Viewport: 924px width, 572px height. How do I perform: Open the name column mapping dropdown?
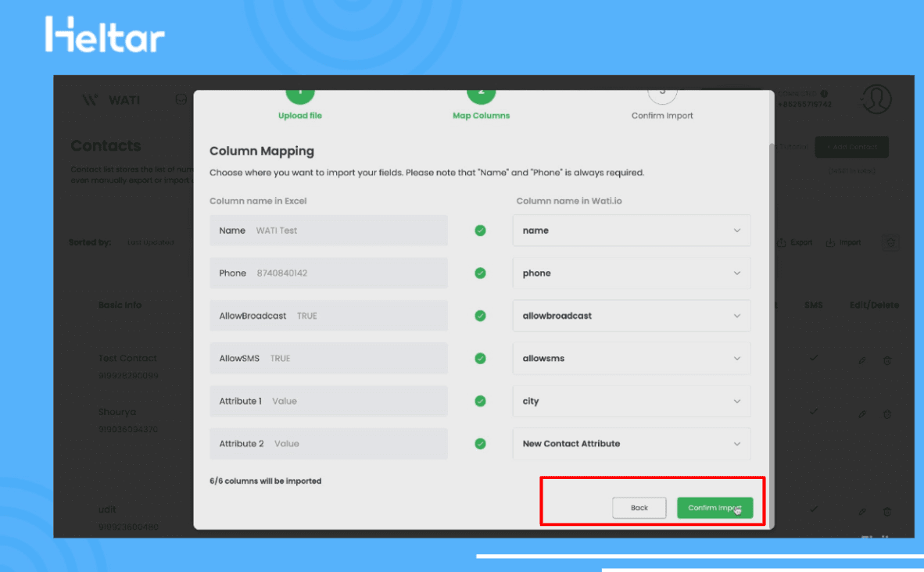(x=632, y=231)
